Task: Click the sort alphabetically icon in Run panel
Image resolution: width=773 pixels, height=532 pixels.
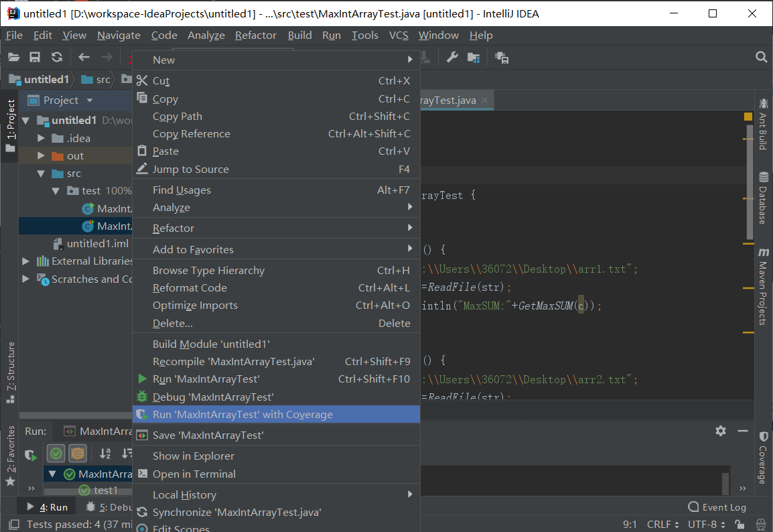Action: pos(105,454)
